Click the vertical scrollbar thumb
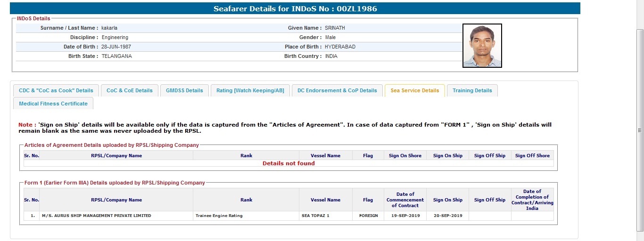This screenshot has width=644, height=241. point(640,130)
